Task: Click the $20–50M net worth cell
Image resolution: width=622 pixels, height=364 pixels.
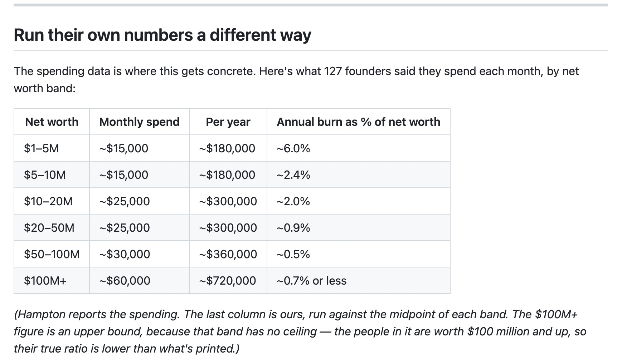Action: pos(52,227)
